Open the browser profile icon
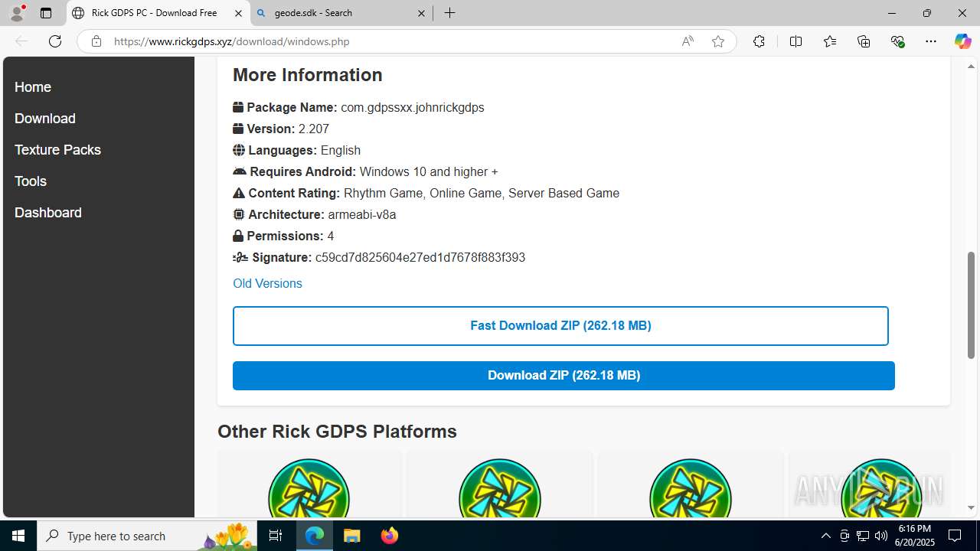980x551 pixels. click(17, 13)
